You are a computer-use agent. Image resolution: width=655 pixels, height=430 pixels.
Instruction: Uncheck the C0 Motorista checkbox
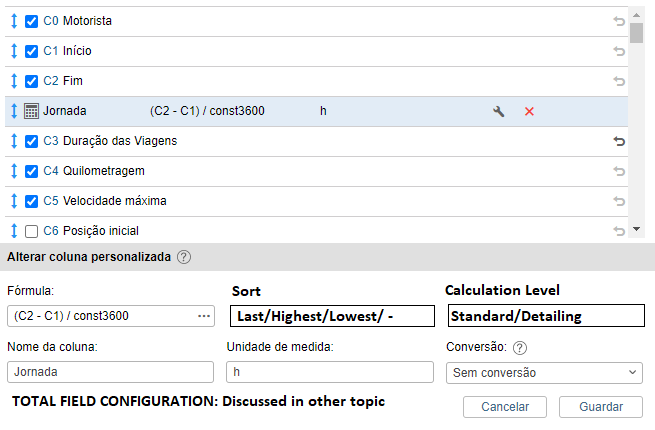point(31,21)
